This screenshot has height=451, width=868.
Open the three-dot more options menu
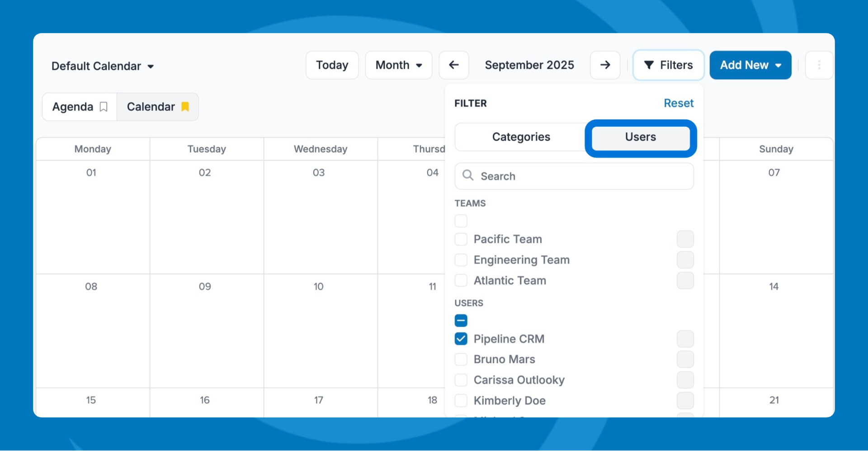click(819, 65)
